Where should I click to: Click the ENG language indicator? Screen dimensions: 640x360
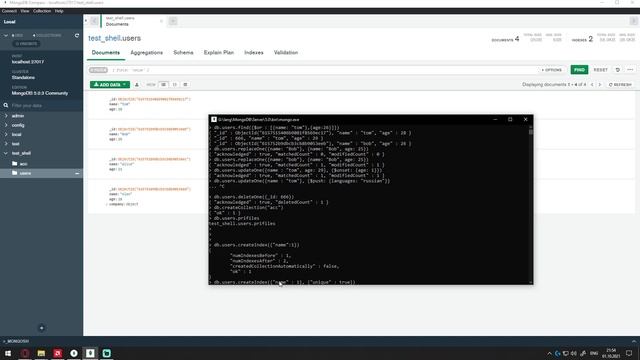(x=594, y=353)
